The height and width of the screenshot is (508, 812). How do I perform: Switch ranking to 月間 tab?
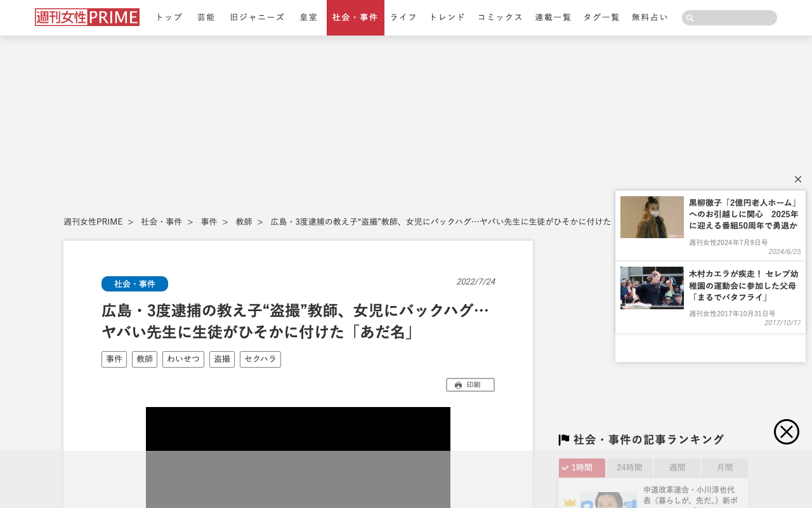click(x=724, y=467)
